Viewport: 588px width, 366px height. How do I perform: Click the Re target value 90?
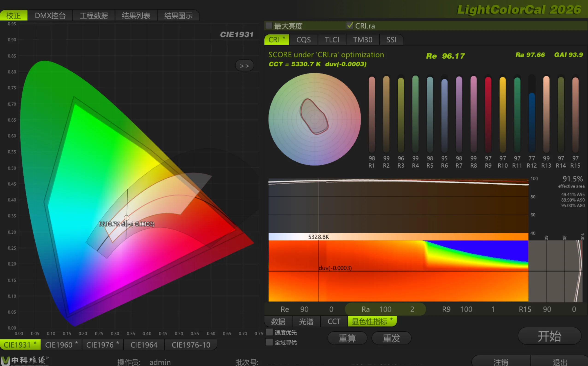(x=304, y=309)
